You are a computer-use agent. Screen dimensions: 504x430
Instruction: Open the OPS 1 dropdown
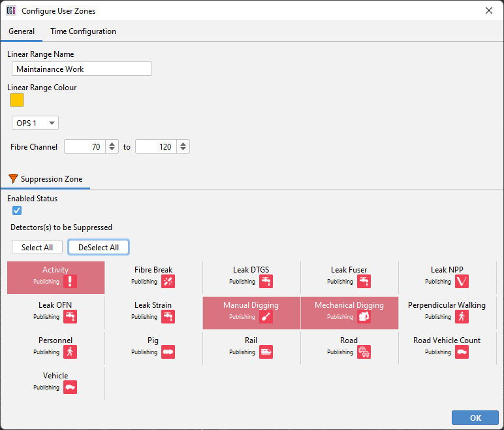point(35,123)
